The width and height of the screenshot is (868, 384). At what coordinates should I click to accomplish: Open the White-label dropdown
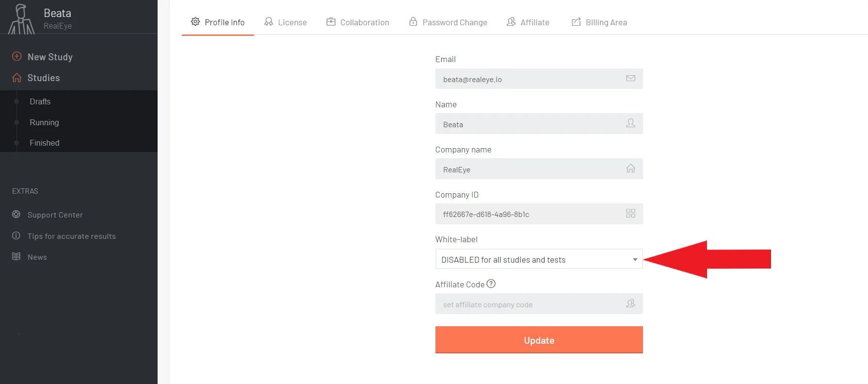pyautogui.click(x=539, y=259)
